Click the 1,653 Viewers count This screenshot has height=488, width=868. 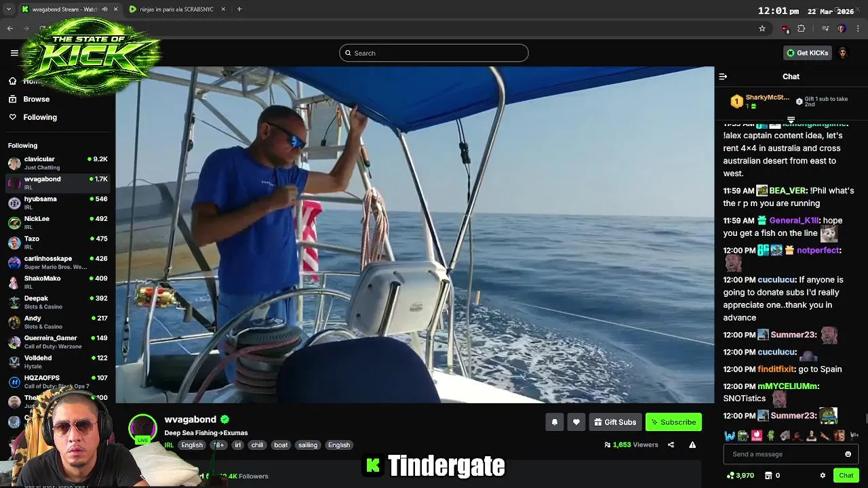pos(631,445)
